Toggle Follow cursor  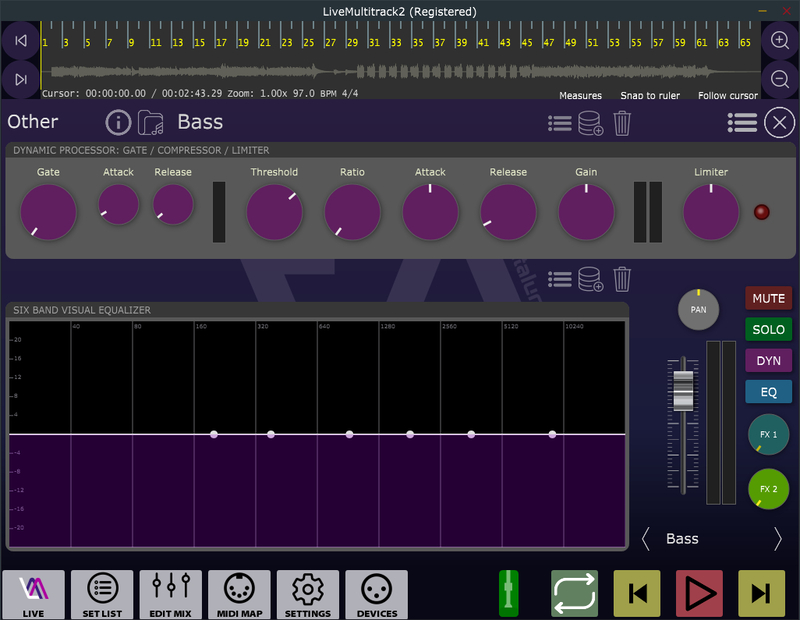(728, 95)
